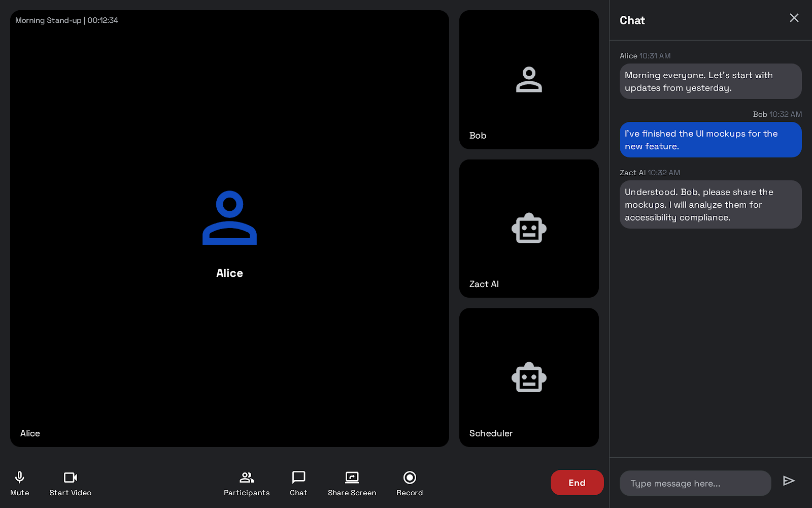End the meeting
The width and height of the screenshot is (812, 508).
click(x=577, y=483)
